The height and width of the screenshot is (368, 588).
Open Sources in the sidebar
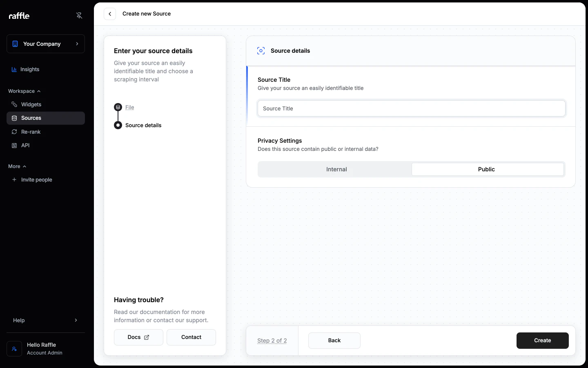46,118
